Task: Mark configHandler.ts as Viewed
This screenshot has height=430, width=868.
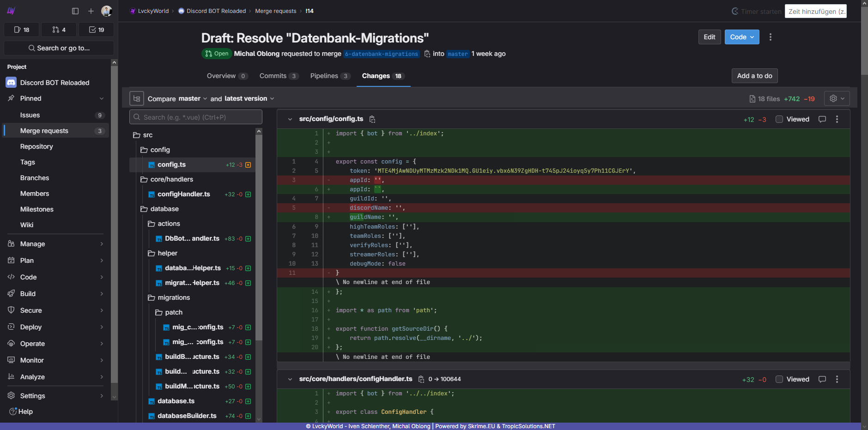Action: [779, 379]
